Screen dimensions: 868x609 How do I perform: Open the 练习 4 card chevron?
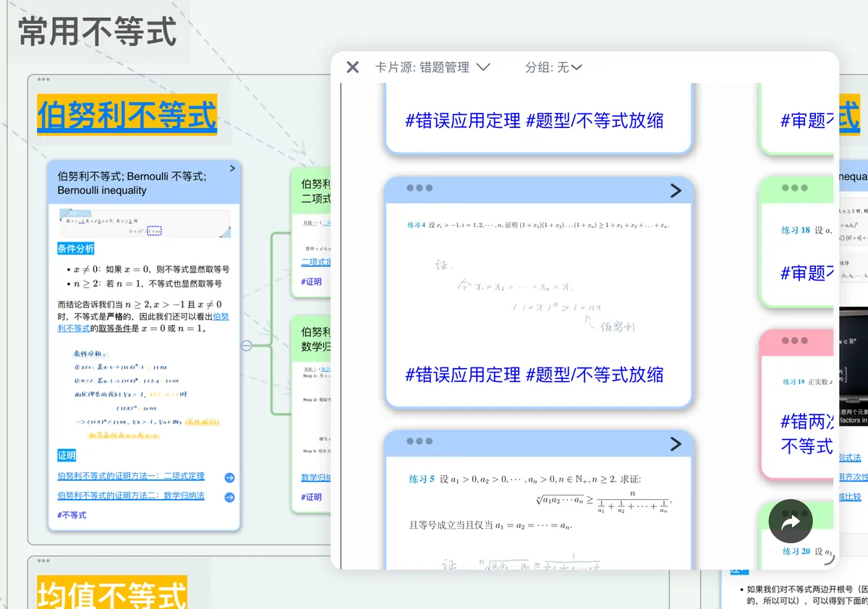coord(676,190)
